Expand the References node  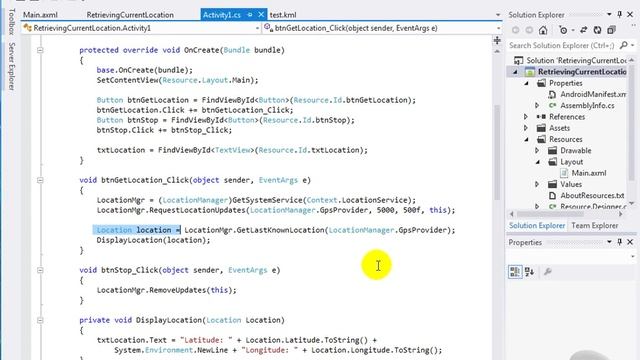[526, 117]
